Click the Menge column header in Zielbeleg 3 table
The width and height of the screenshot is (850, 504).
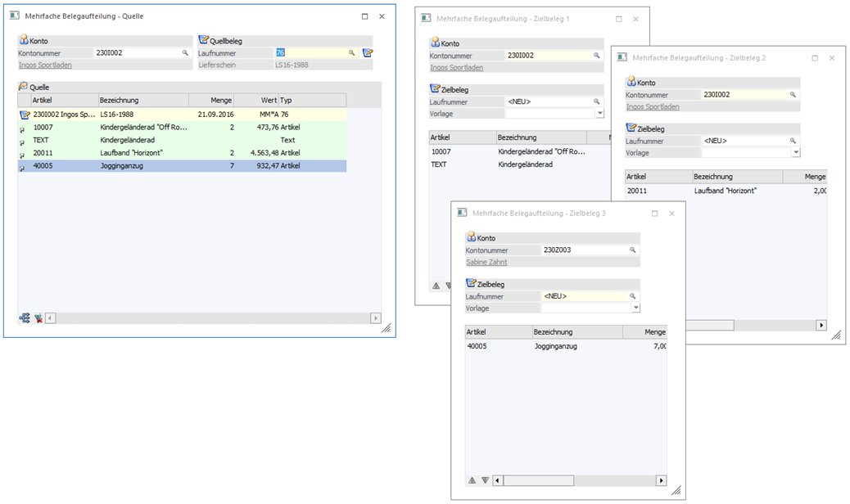click(x=645, y=332)
